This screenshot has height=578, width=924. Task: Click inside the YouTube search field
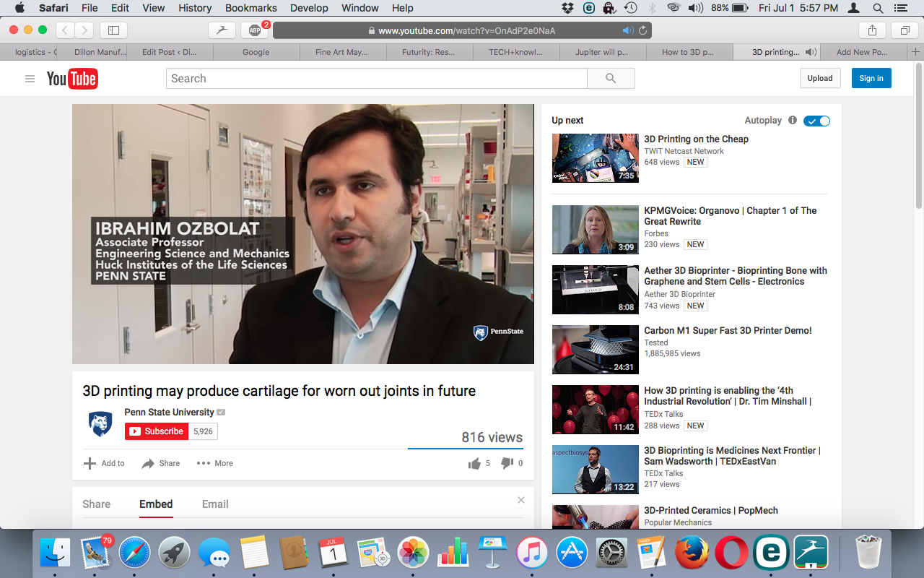(x=376, y=79)
